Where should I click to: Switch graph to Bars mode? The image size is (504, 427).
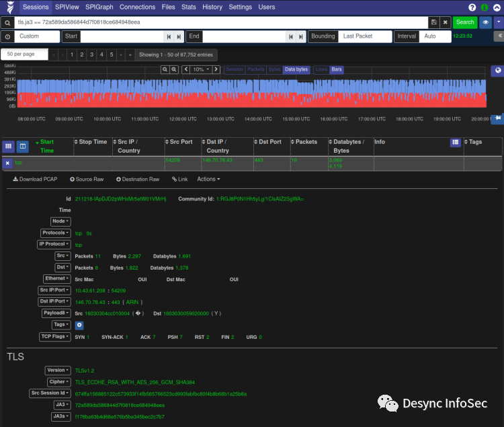pyautogui.click(x=337, y=69)
